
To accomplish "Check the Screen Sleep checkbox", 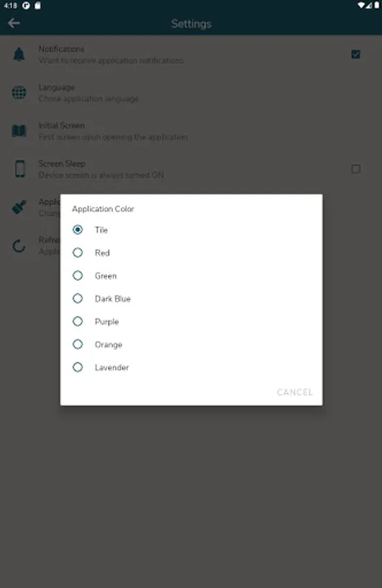I will 356,169.
